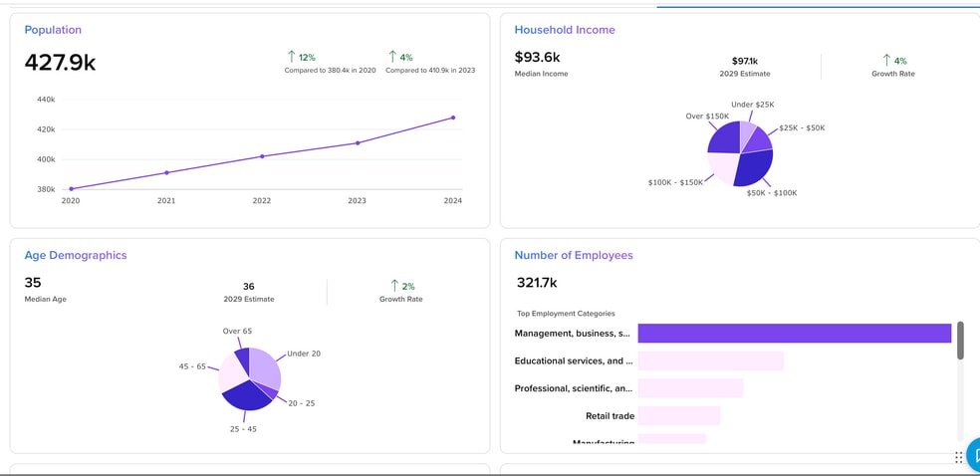The width and height of the screenshot is (980, 476).
Task: Click the Age Demographics 2% growth arrow
Action: [x=394, y=286]
